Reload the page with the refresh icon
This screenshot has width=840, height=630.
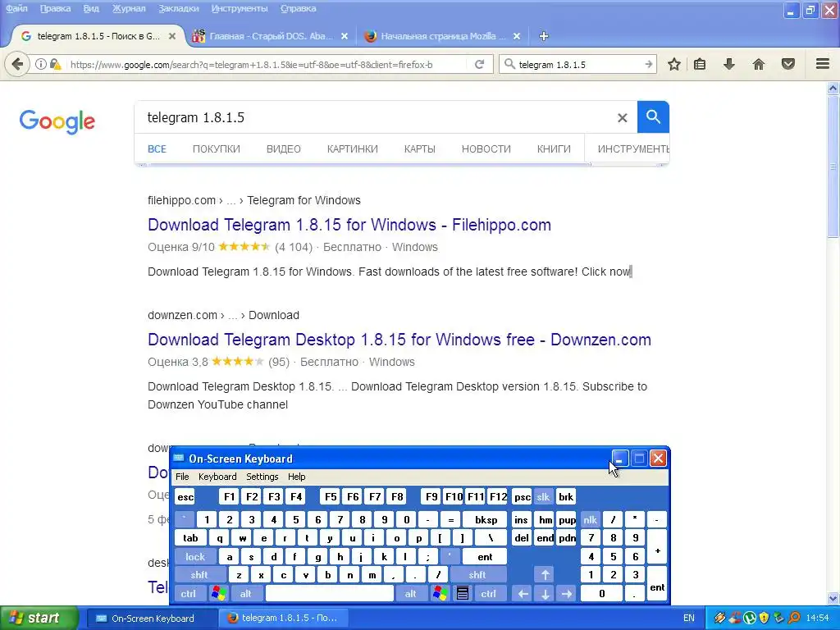point(479,64)
